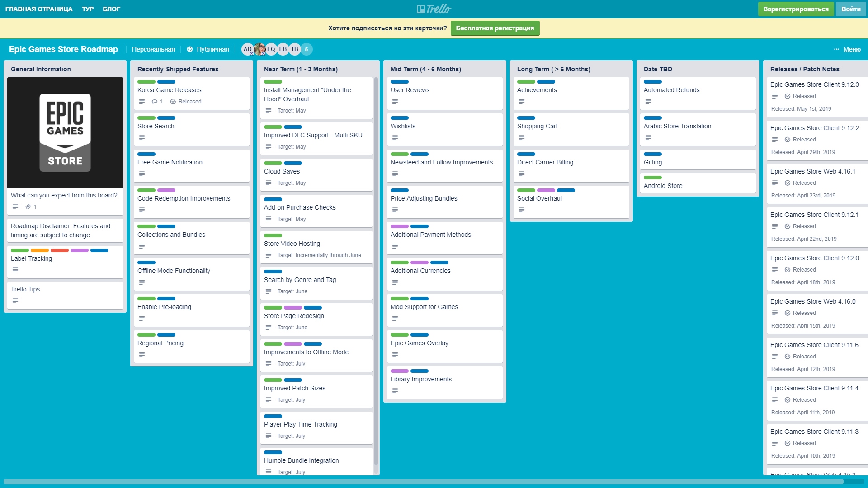Open Epic Games Overlay card
868x488 pixels.
(x=445, y=347)
